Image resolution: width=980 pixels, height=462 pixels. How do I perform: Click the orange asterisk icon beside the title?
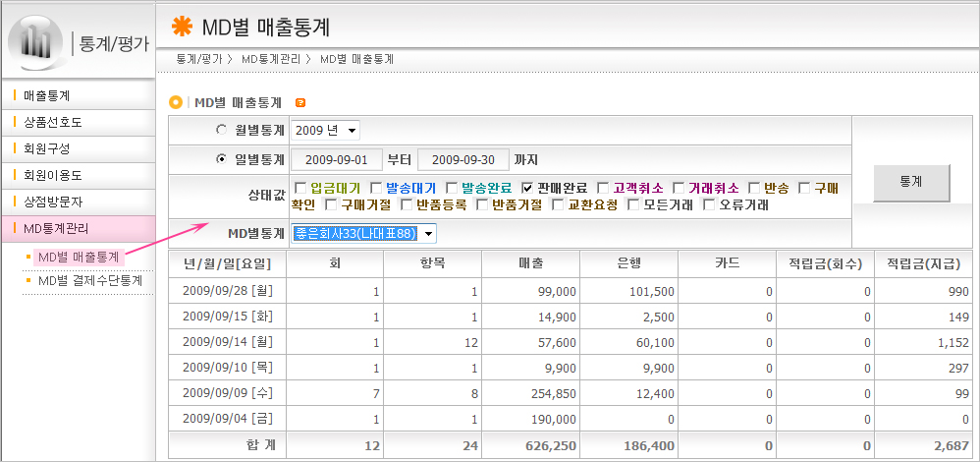pyautogui.click(x=182, y=27)
